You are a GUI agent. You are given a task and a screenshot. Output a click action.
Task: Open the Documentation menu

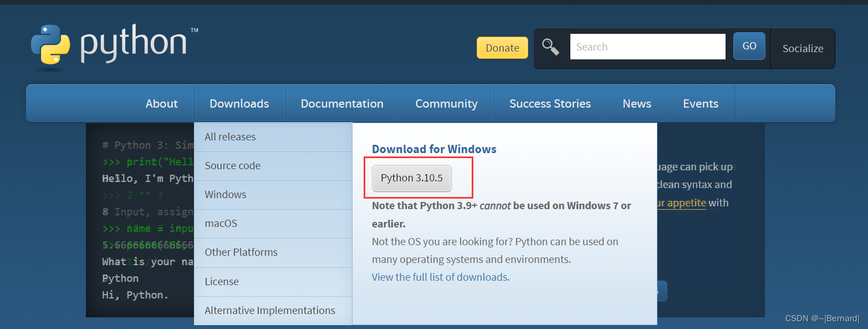342,104
